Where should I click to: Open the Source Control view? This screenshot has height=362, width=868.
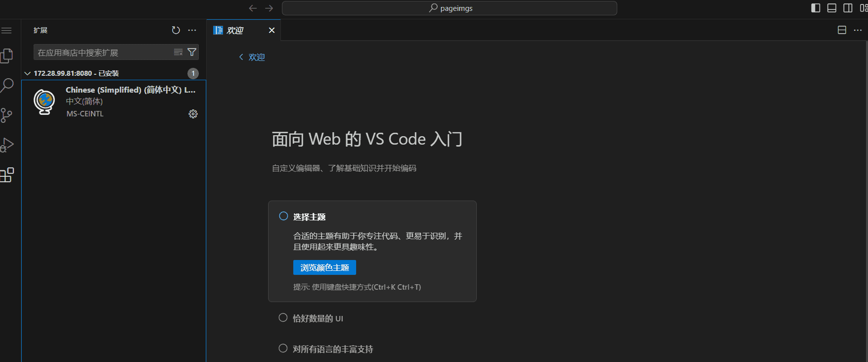pos(6,115)
